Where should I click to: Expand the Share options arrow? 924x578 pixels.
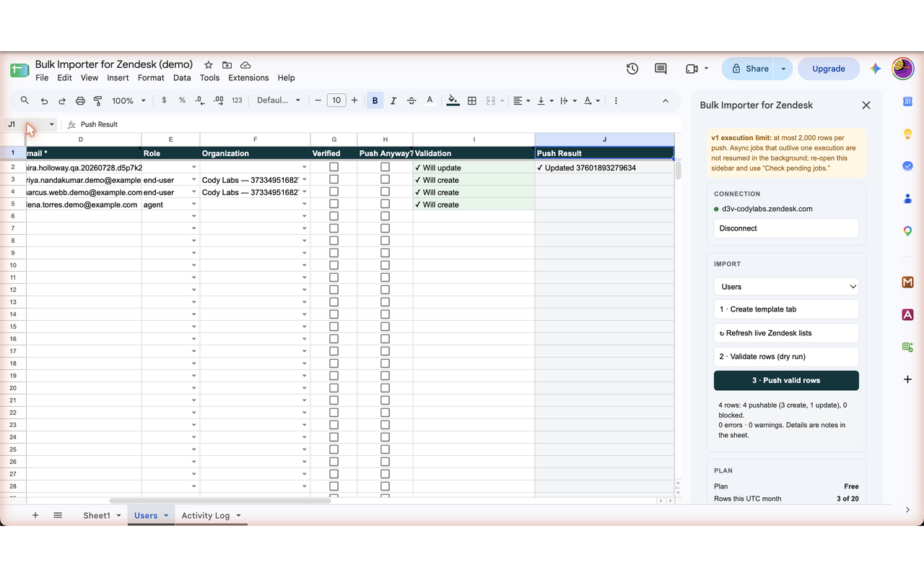[783, 69]
